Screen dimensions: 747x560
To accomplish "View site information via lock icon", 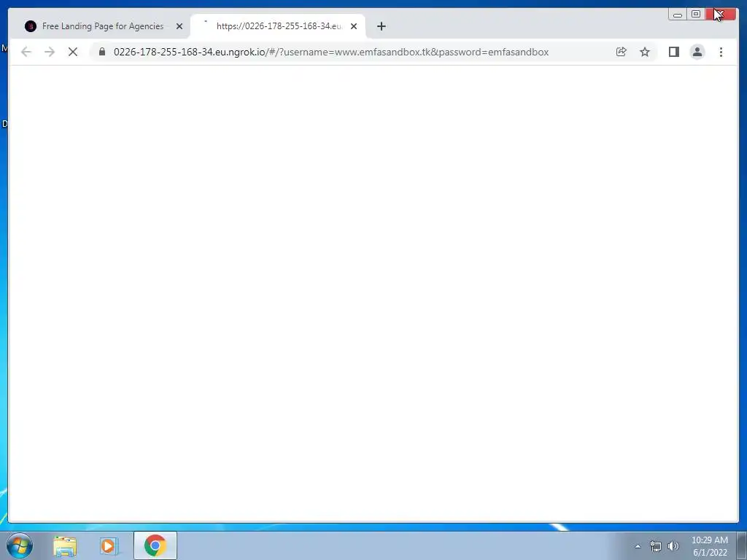I will (102, 52).
